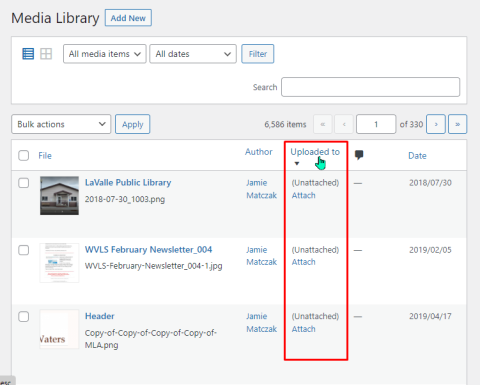Click the date 2018/07/30

coord(430,183)
